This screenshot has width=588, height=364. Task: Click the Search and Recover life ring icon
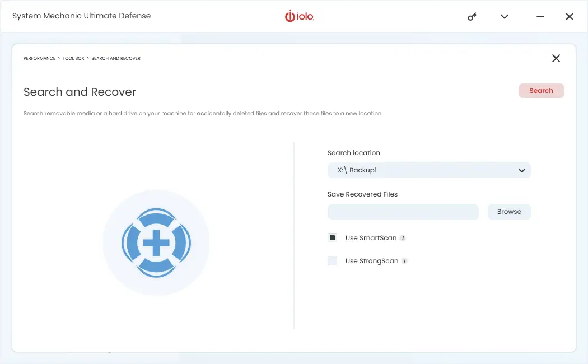[156, 242]
